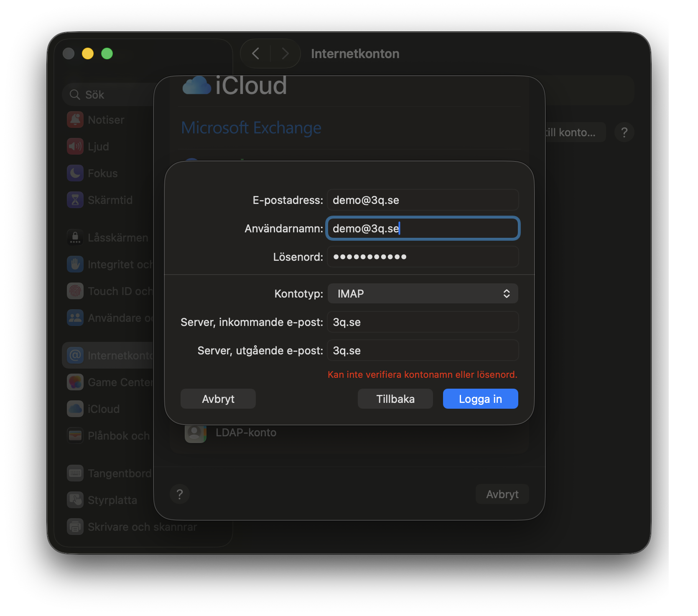Click the incoming mail server field
This screenshot has width=698, height=616.
(423, 322)
